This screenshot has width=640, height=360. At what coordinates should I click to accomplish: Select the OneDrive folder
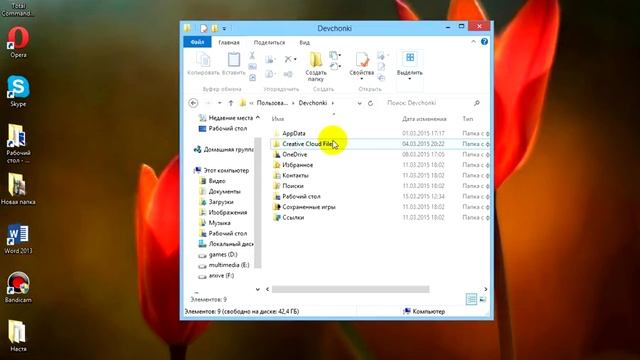(294, 155)
